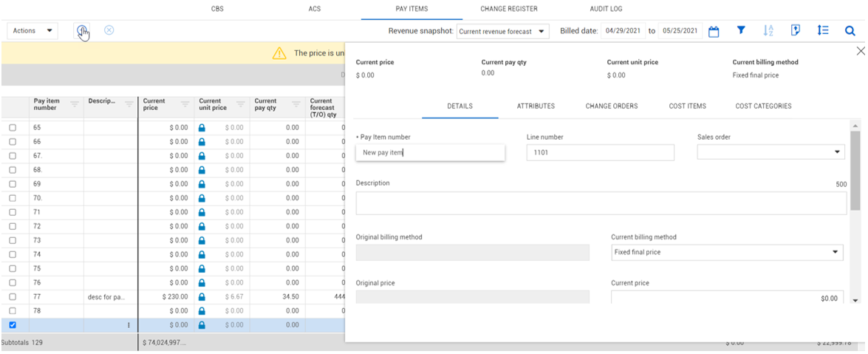Tick the checkbox for pay item 75
868x354 pixels.
coord(12,268)
